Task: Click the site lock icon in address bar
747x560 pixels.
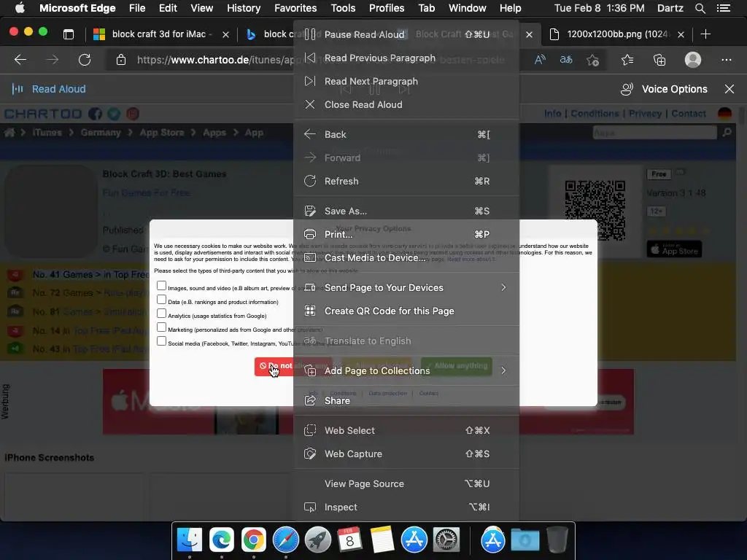Action: pos(121,60)
